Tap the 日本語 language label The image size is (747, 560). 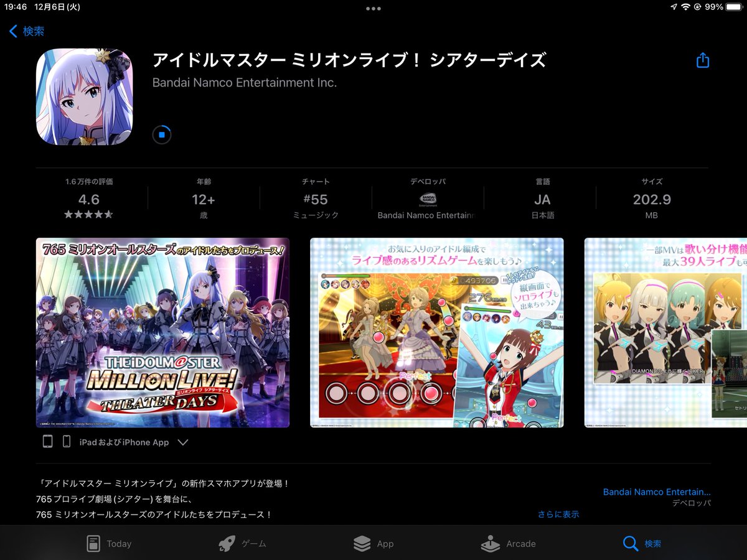coord(542,215)
